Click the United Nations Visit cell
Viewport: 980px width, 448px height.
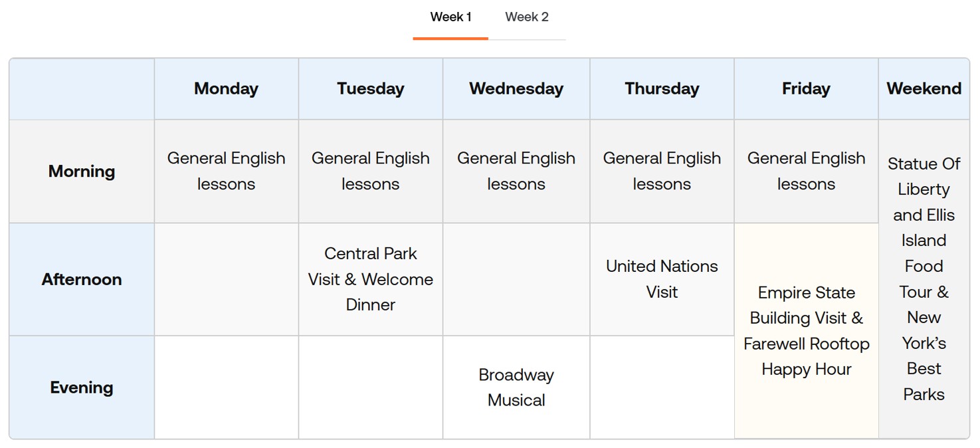point(662,279)
